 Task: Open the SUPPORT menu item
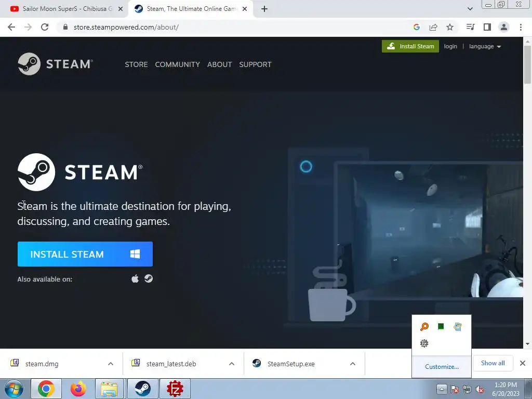[x=255, y=64]
